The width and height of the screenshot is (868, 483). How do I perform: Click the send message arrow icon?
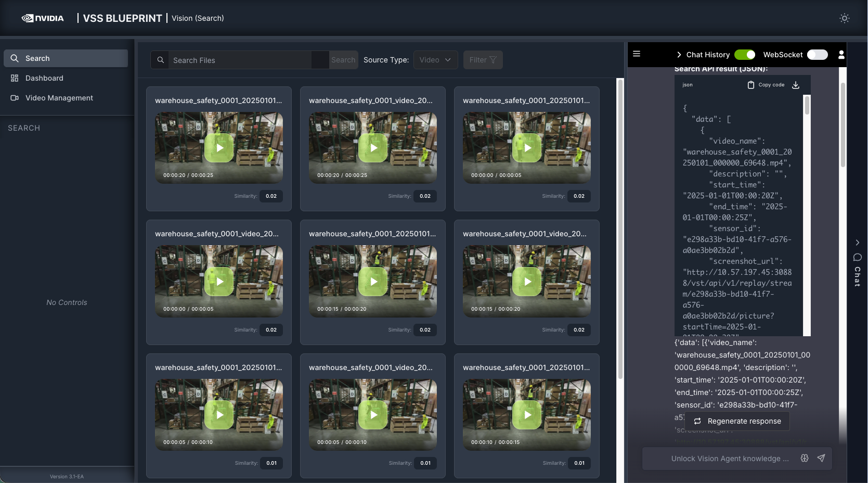(x=821, y=458)
